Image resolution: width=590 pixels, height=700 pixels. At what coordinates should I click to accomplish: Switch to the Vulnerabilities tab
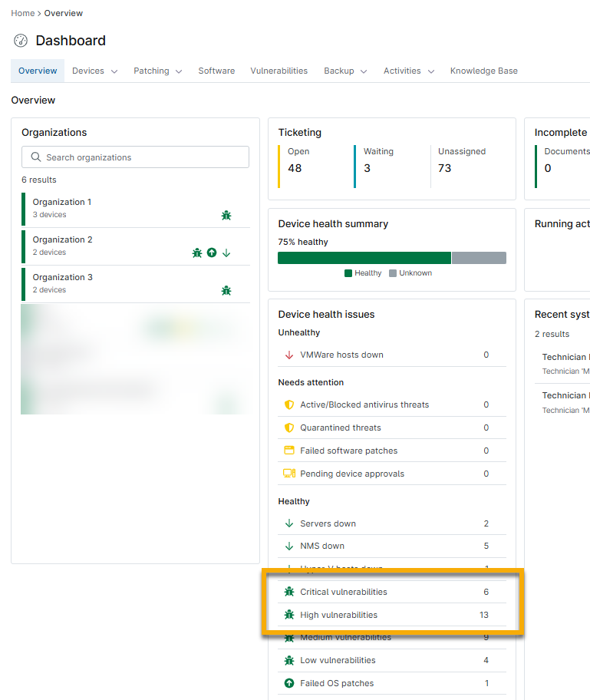click(x=279, y=71)
